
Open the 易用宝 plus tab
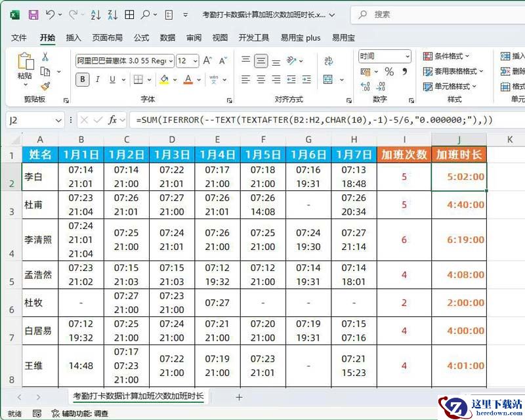pyautogui.click(x=301, y=38)
